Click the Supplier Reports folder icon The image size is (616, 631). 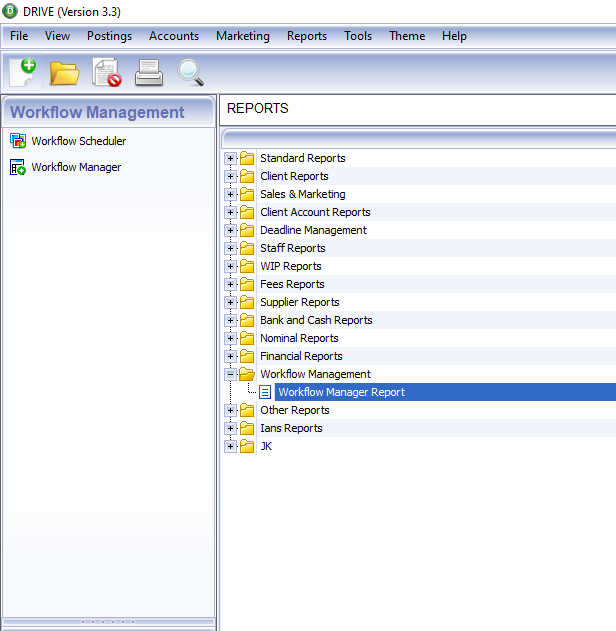click(247, 302)
